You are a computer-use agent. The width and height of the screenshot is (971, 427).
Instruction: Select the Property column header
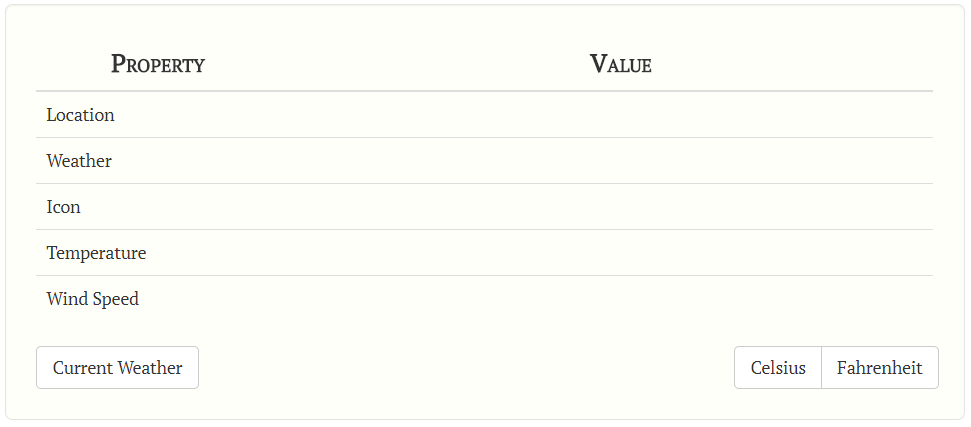(x=158, y=64)
